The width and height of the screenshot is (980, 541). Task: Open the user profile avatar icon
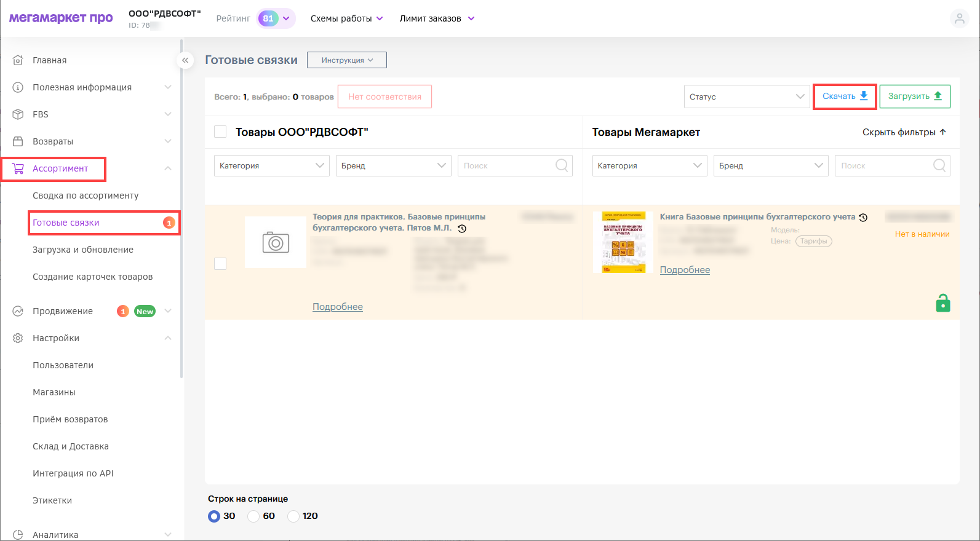pyautogui.click(x=960, y=19)
